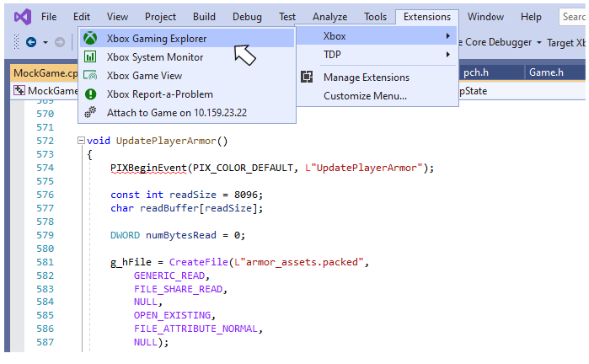Click the GENERIC_READ constant

(169, 276)
